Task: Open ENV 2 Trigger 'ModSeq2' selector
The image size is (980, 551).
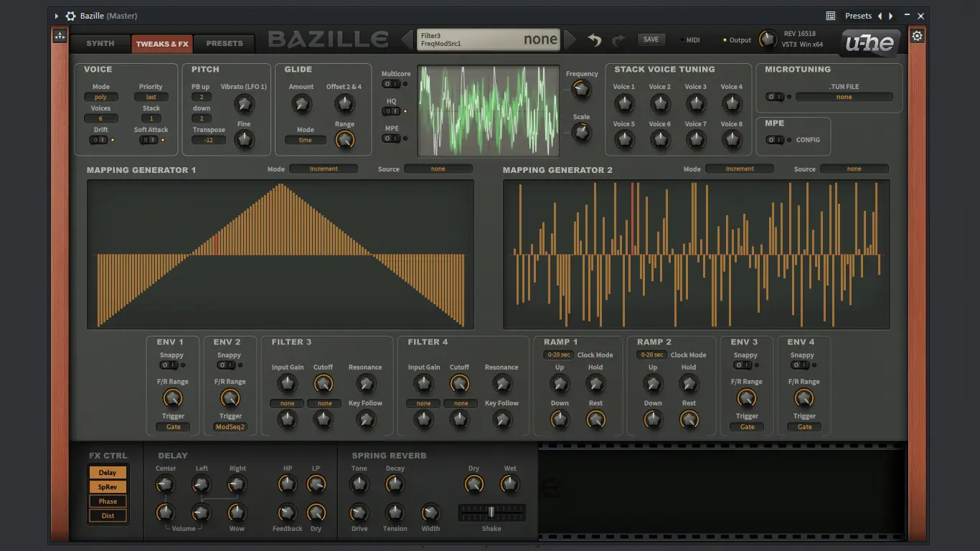Action: point(230,427)
